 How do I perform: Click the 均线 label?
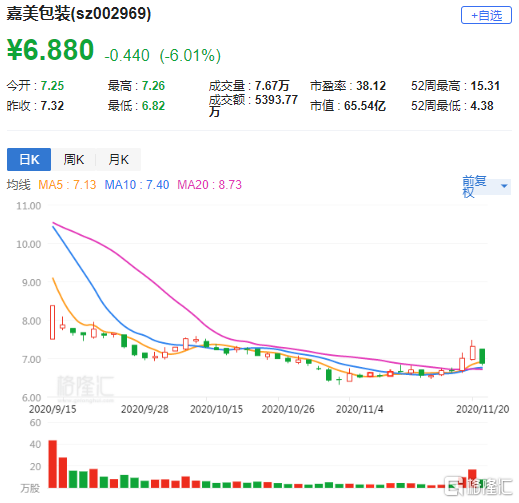19,185
